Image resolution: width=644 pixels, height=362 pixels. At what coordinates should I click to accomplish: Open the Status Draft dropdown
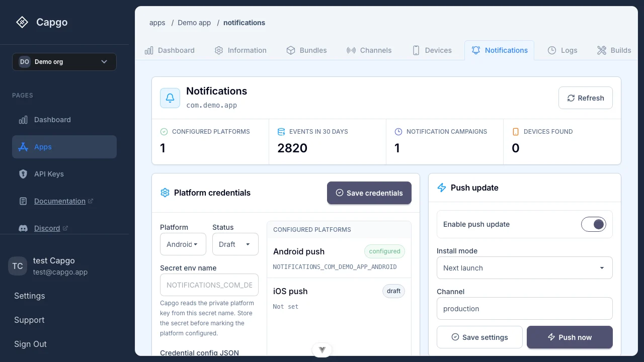point(235,244)
